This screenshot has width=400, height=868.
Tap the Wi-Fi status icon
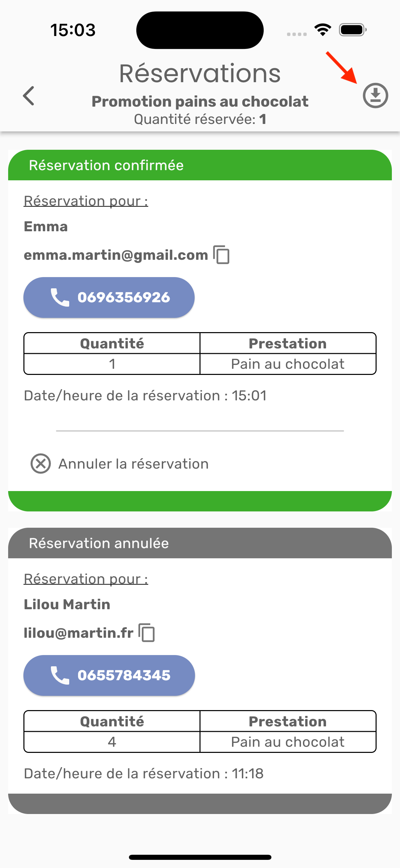pos(323,30)
